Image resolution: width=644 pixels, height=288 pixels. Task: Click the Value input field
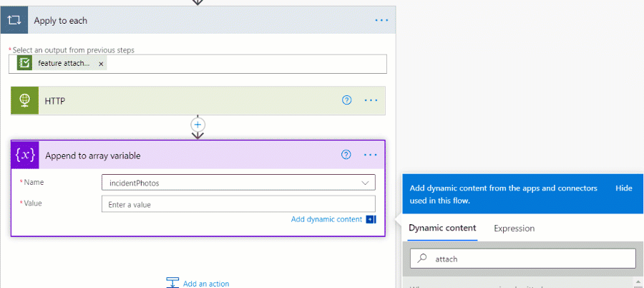238,204
